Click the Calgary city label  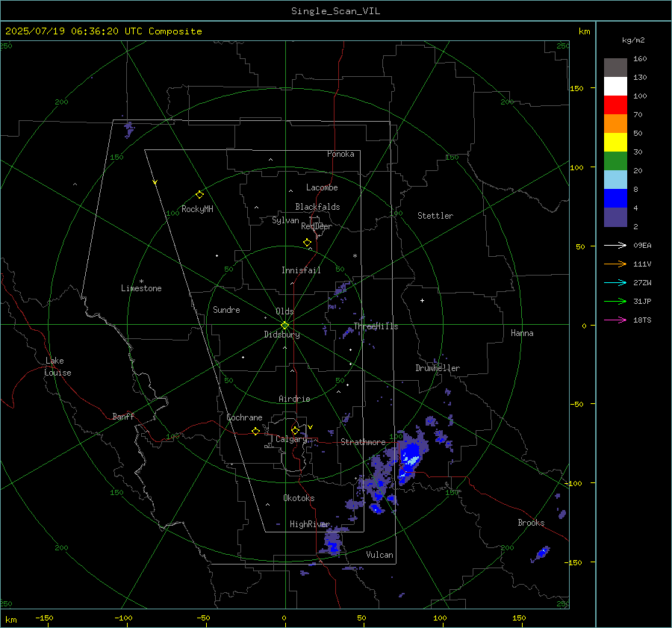click(x=291, y=439)
